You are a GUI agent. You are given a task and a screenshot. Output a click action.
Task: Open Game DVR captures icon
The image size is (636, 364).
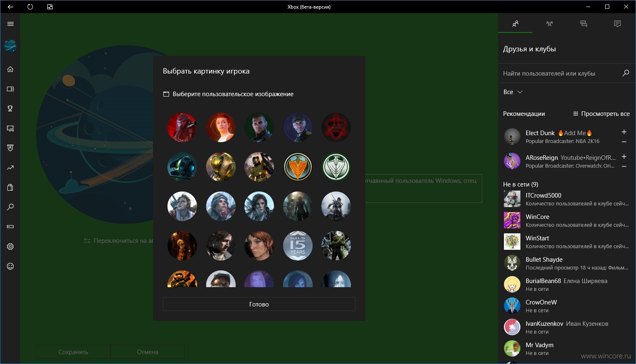(10, 128)
